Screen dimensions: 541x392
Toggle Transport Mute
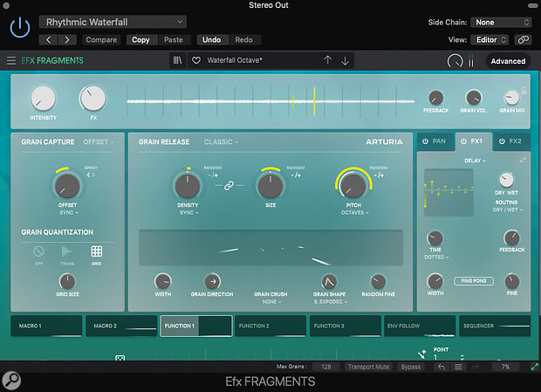pos(368,367)
